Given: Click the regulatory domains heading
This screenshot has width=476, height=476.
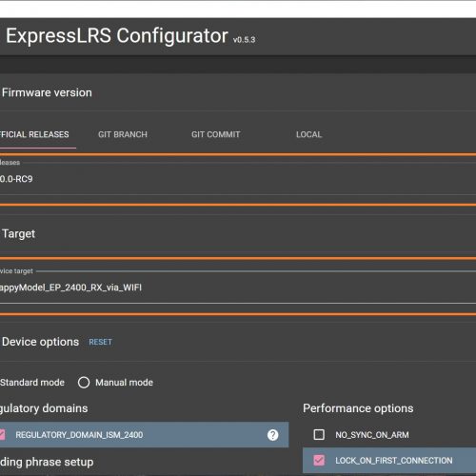Looking at the screenshot, I should (x=44, y=408).
